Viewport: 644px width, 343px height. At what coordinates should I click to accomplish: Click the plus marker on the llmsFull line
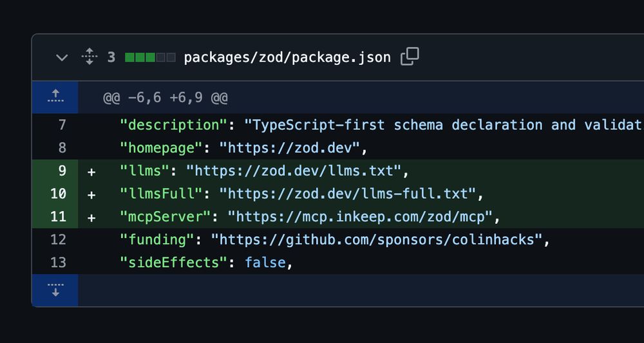[x=91, y=194]
